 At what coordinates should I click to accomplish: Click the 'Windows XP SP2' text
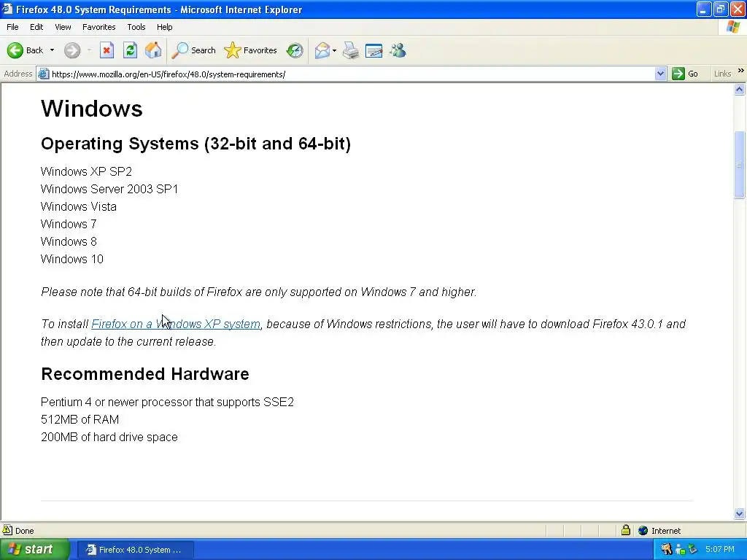[86, 171]
